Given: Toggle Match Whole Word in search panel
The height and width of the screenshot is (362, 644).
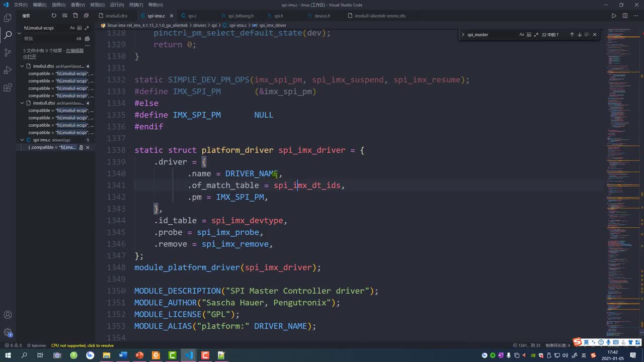Looking at the screenshot, I should pos(79,28).
